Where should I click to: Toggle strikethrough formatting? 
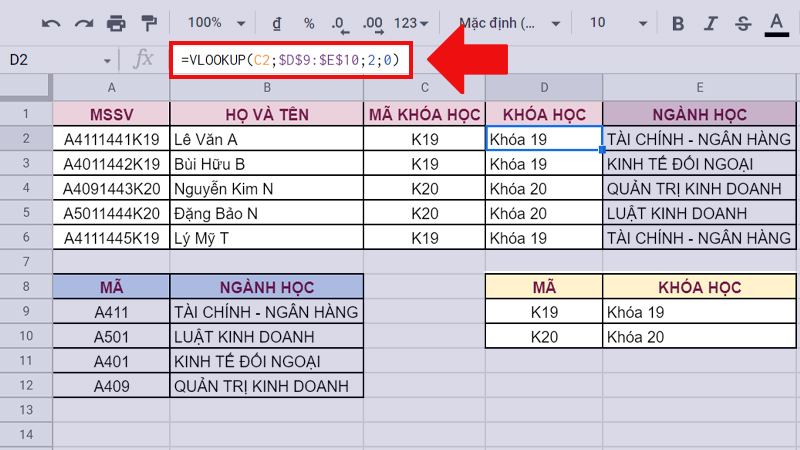(x=743, y=22)
